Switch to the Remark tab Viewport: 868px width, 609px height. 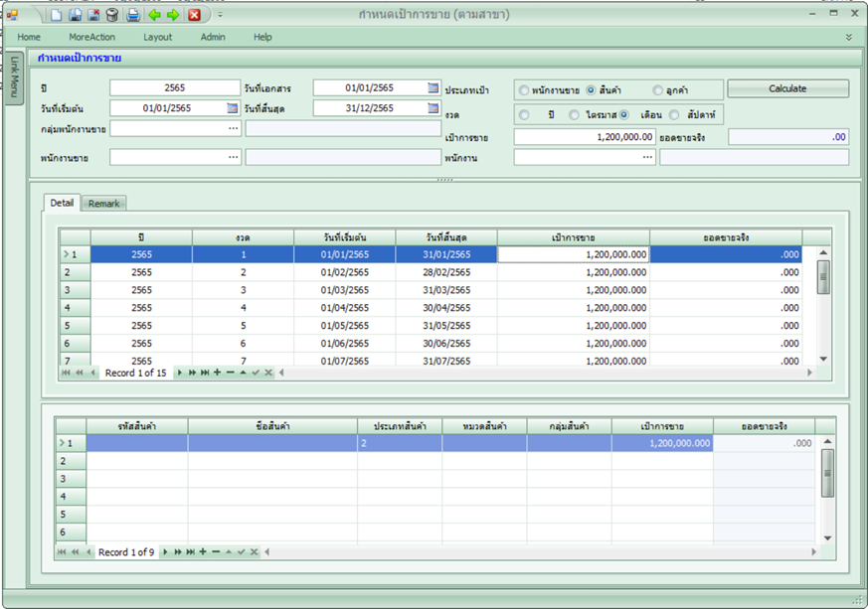[103, 204]
